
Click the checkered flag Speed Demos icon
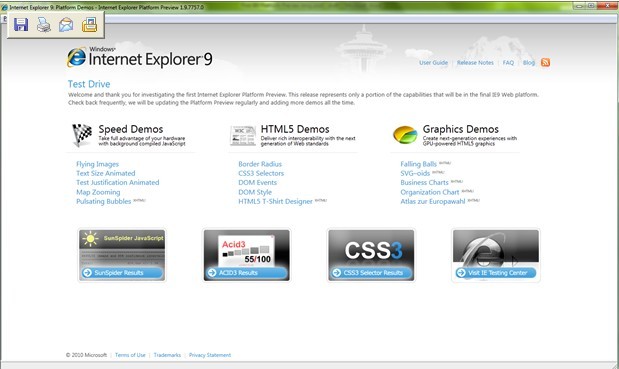coord(82,135)
